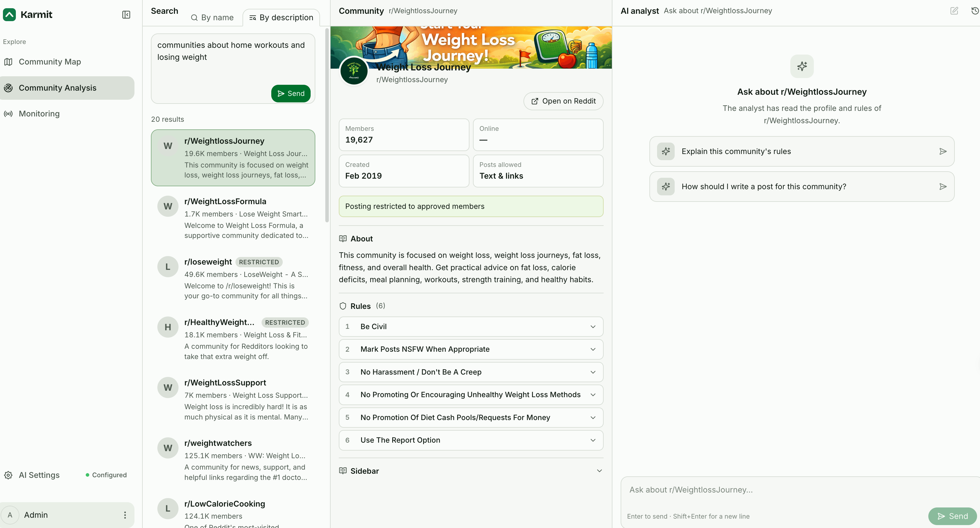Click the green Send search button
Screen dimensions: 980x528
pyautogui.click(x=291, y=94)
